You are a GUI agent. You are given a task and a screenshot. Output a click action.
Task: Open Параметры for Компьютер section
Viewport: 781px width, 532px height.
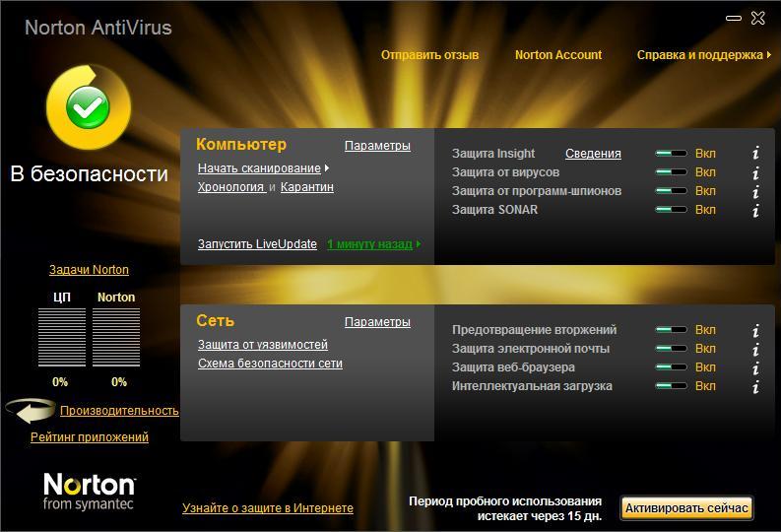click(377, 146)
